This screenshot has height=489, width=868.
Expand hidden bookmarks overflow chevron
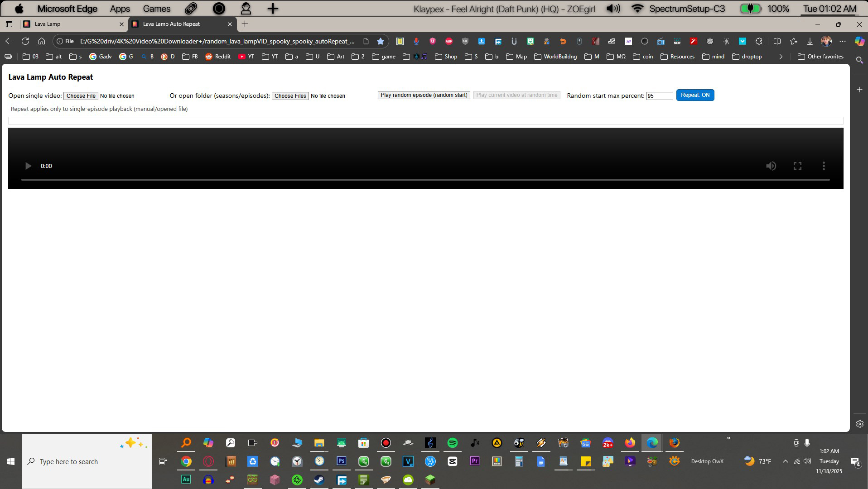781,57
